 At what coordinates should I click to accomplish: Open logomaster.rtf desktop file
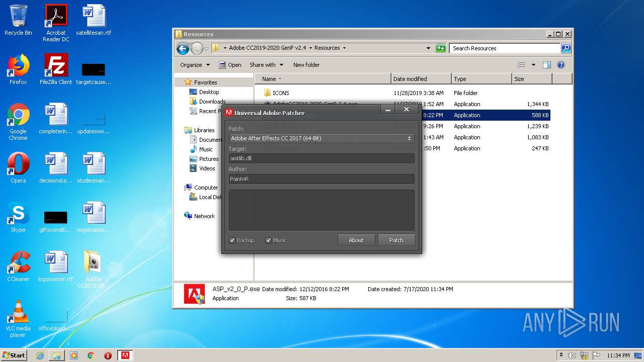tap(56, 266)
